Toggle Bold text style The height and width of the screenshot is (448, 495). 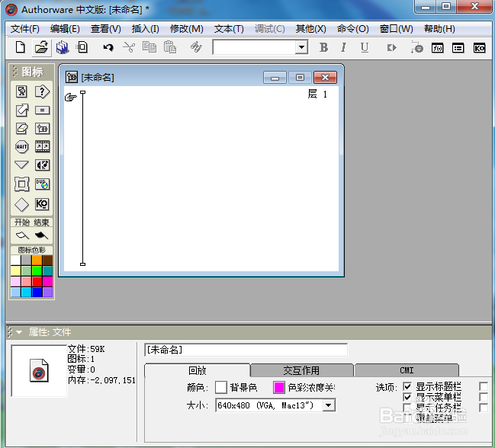coord(323,47)
